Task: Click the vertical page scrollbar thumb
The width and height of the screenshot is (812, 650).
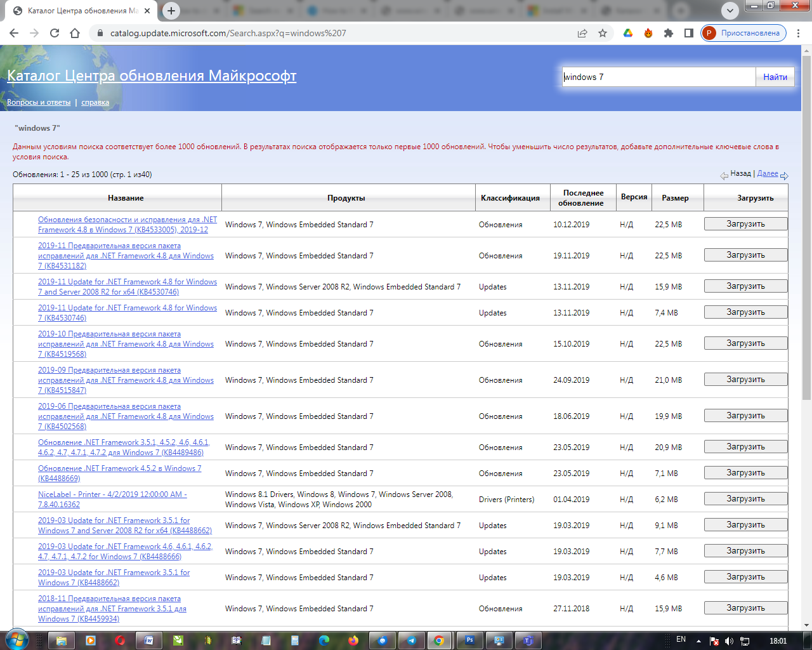Action: tap(806, 229)
